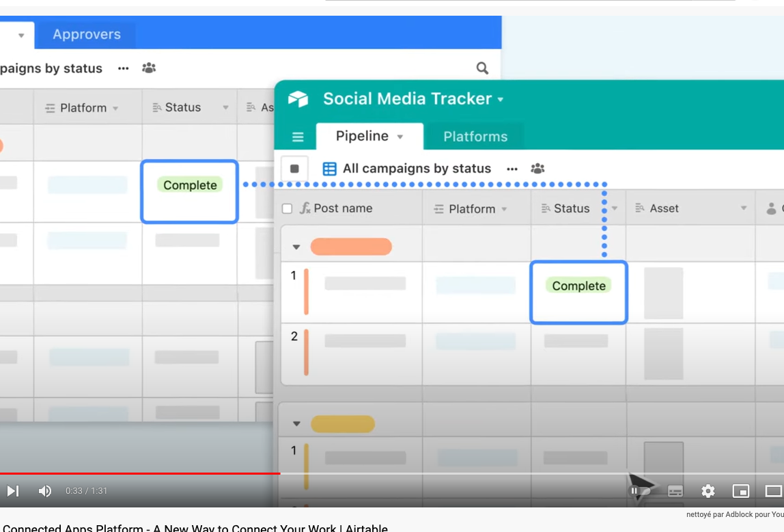Click Platform header text in back window
This screenshot has width=784, height=532.
(83, 108)
